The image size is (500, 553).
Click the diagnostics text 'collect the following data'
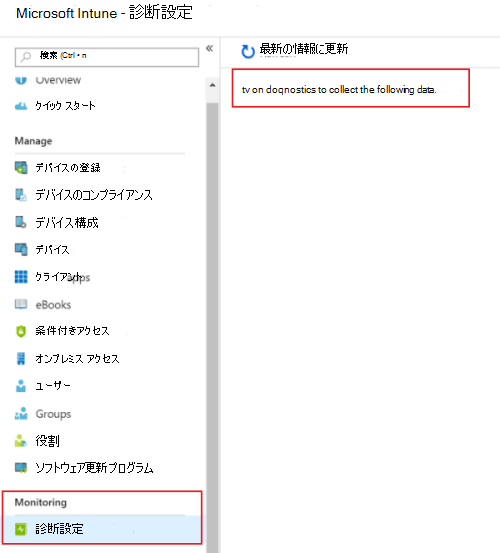click(x=383, y=90)
